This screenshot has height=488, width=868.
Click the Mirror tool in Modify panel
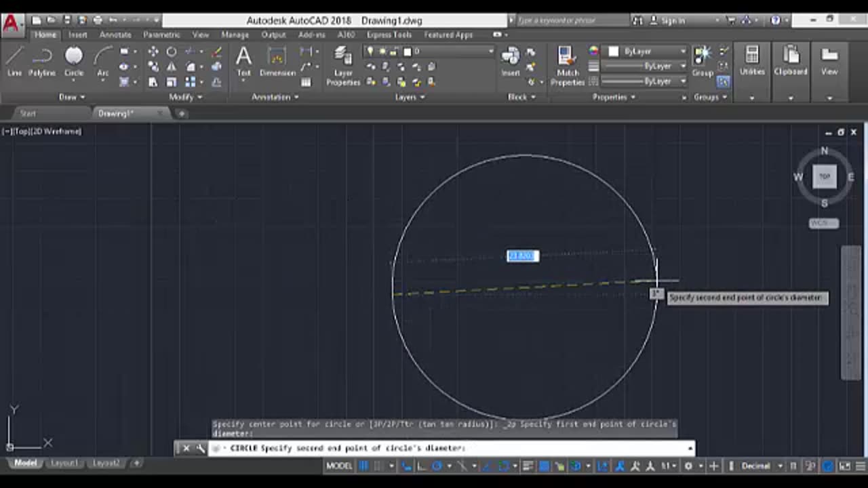(x=172, y=67)
